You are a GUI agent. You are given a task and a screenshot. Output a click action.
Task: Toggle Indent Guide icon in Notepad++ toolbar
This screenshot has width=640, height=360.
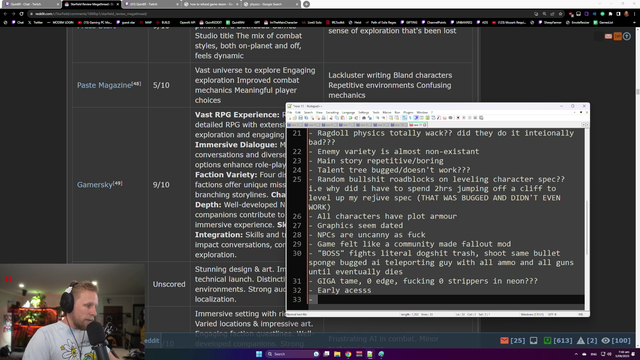coord(416,118)
